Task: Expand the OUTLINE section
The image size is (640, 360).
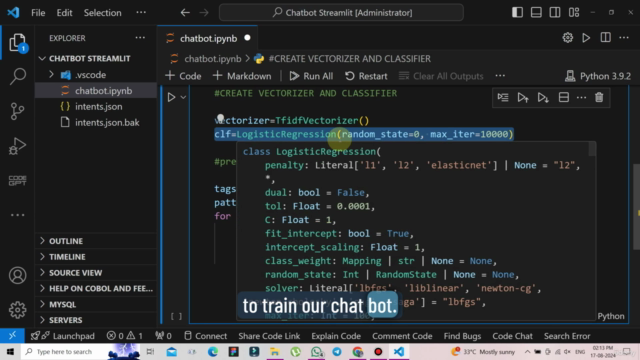Action: pos(96,241)
